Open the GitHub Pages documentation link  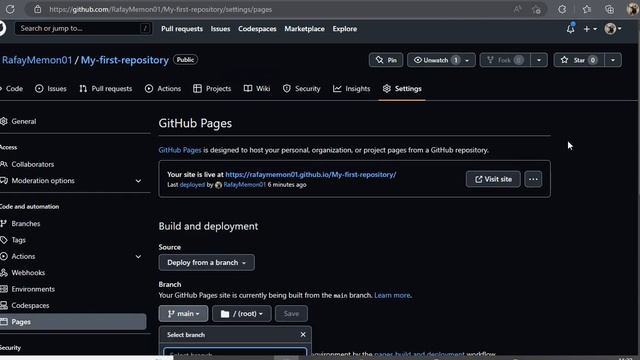pyautogui.click(x=180, y=150)
